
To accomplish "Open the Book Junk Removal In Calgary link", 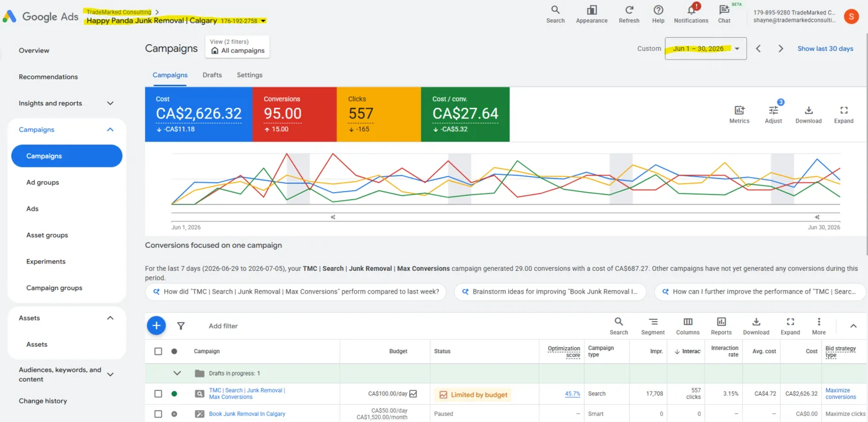I will point(247,414).
